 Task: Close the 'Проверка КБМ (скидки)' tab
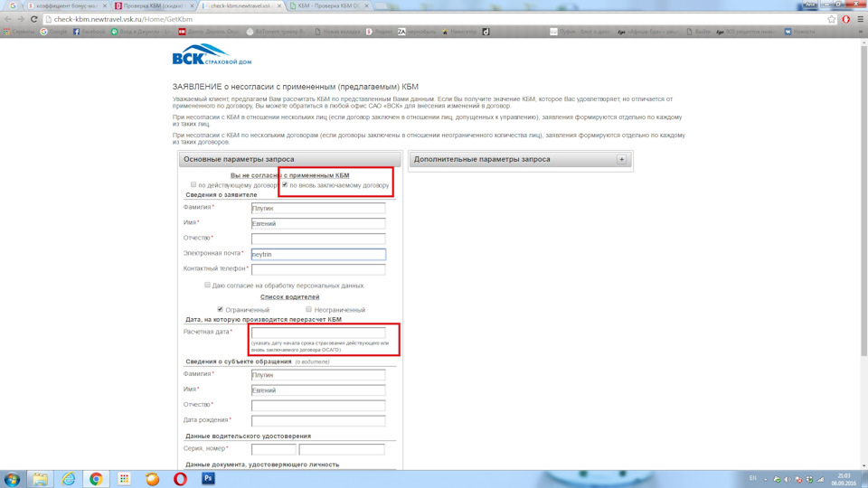coord(192,5)
